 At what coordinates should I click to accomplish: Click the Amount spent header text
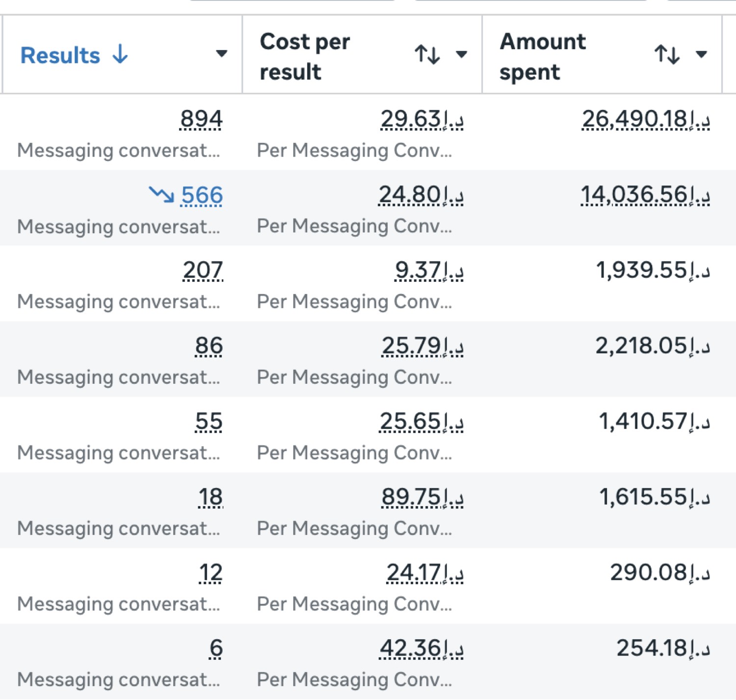543,56
